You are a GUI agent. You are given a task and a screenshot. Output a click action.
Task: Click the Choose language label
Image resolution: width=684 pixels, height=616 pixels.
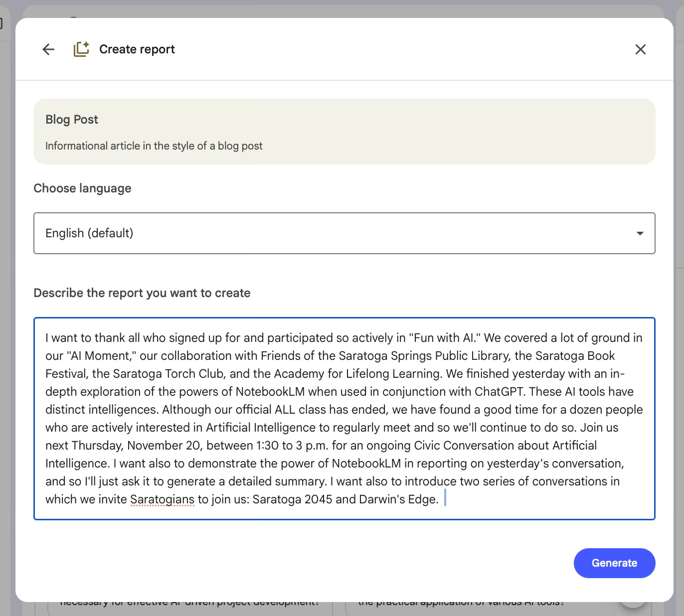[x=82, y=188]
